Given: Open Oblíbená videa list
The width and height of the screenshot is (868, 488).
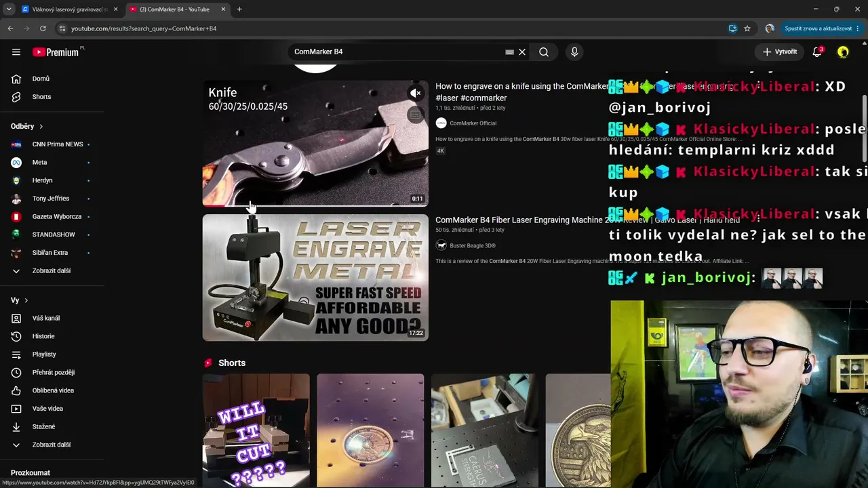Looking at the screenshot, I should coord(52,390).
